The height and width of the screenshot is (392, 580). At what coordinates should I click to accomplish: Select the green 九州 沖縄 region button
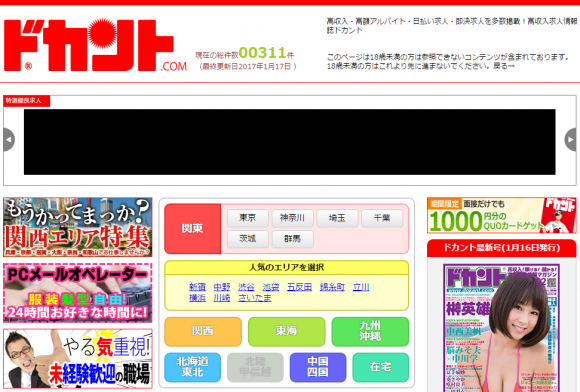pyautogui.click(x=370, y=331)
